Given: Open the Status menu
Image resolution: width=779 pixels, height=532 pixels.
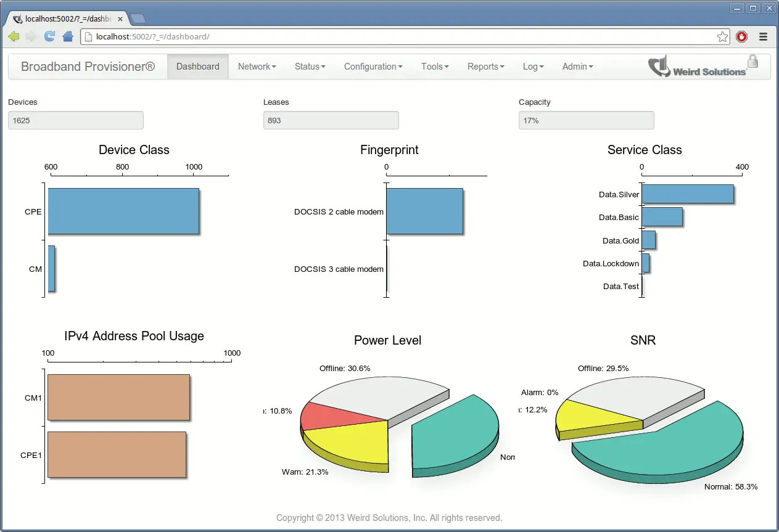Looking at the screenshot, I should 310,66.
